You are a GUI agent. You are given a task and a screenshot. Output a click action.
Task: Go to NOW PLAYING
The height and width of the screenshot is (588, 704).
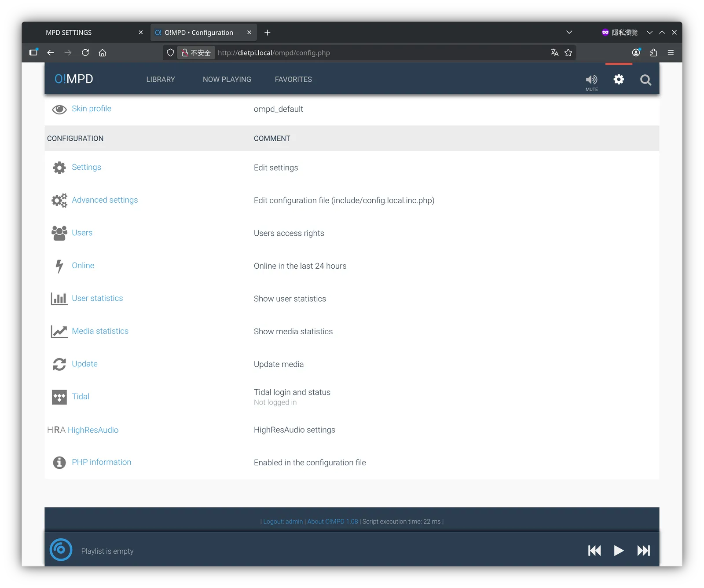227,80
